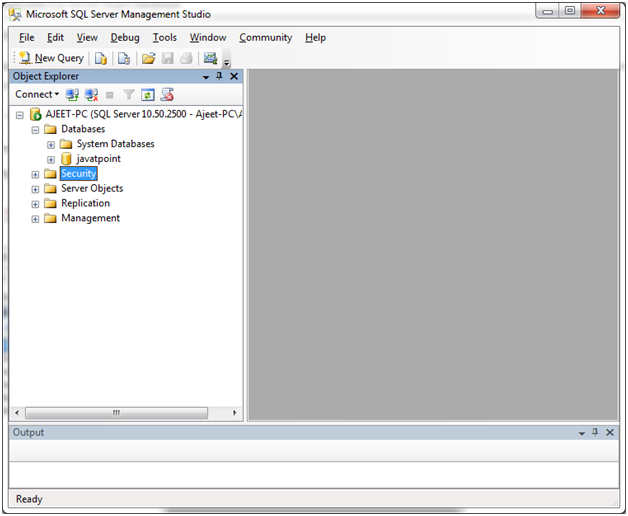This screenshot has width=628, height=516.
Task: Toggle auto-hide pin for Object Explorer
Action: click(219, 76)
